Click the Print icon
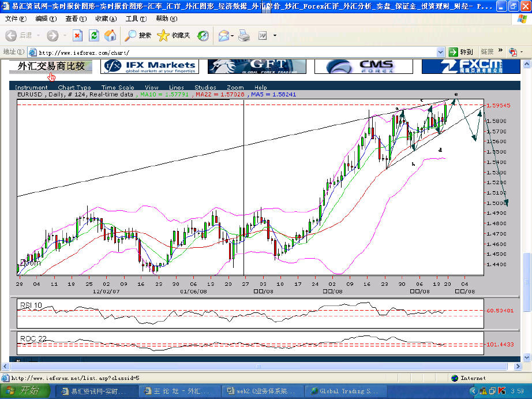Viewport: 532px width, 399px height. point(244,35)
